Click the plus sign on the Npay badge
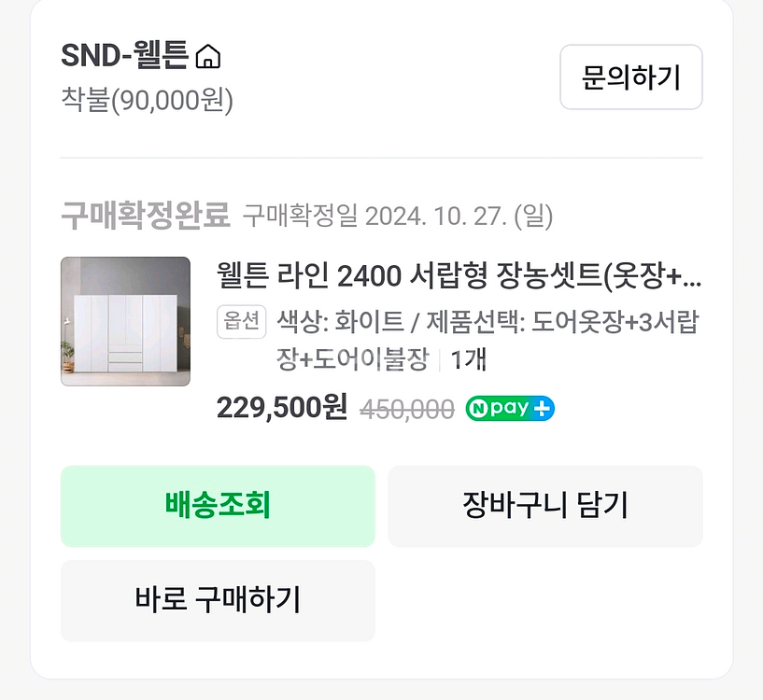The height and width of the screenshot is (700, 763). click(544, 408)
